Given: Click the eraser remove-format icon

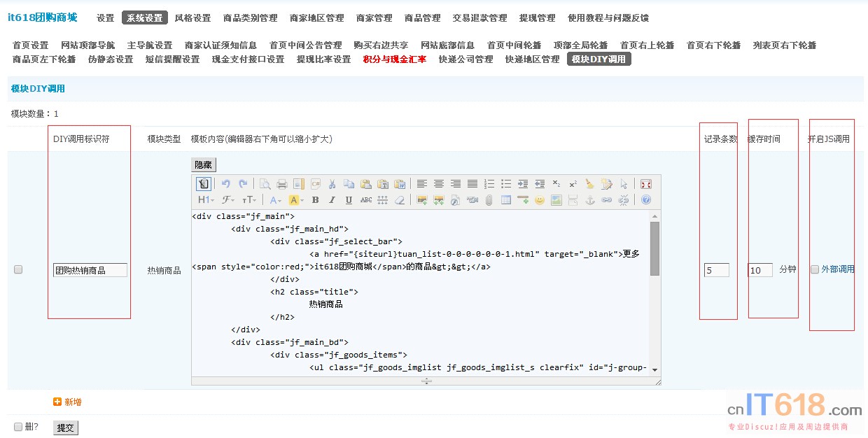Looking at the screenshot, I should click(400, 200).
